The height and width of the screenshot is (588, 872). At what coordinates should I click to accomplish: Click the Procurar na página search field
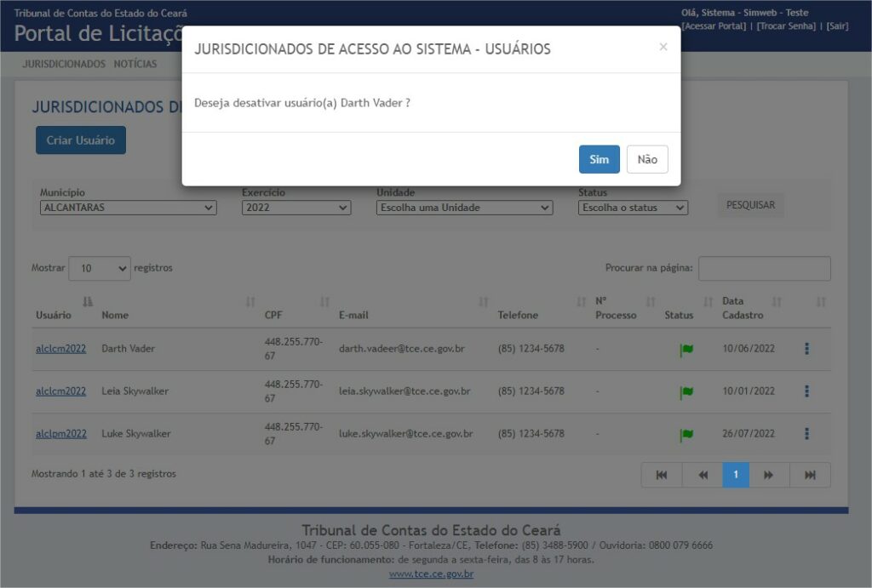[x=764, y=268]
